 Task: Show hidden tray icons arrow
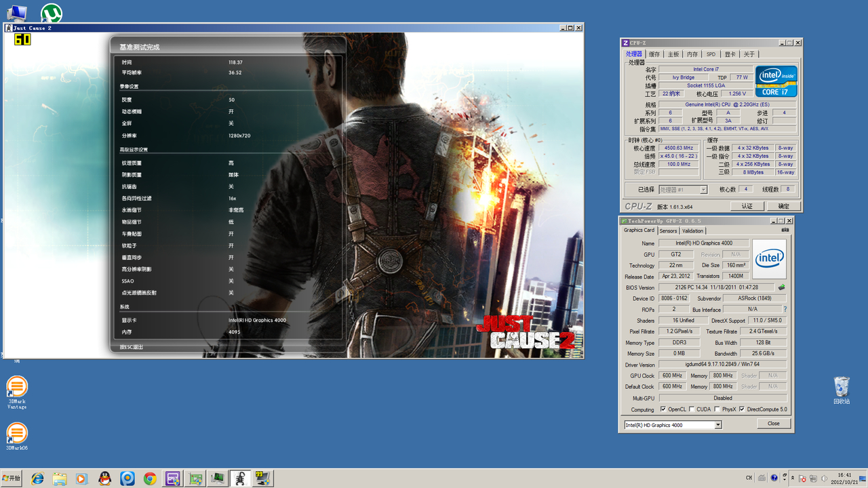click(x=793, y=479)
